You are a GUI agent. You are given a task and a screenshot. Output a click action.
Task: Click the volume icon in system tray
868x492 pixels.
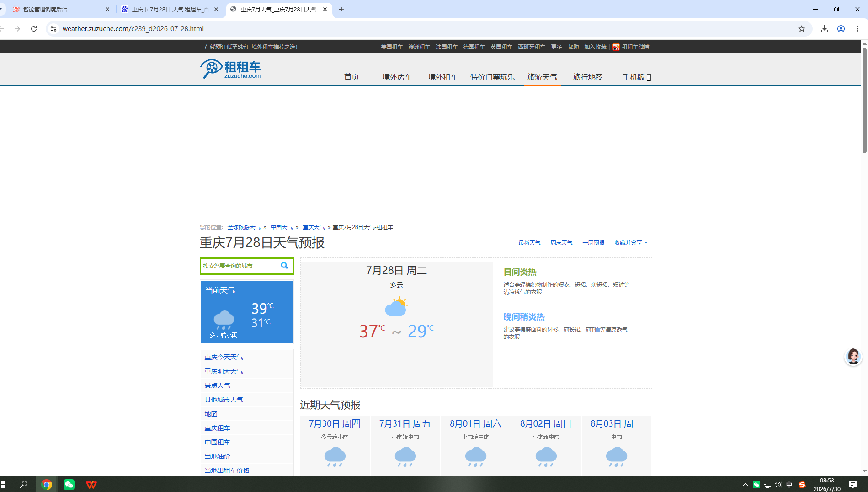pos(778,485)
